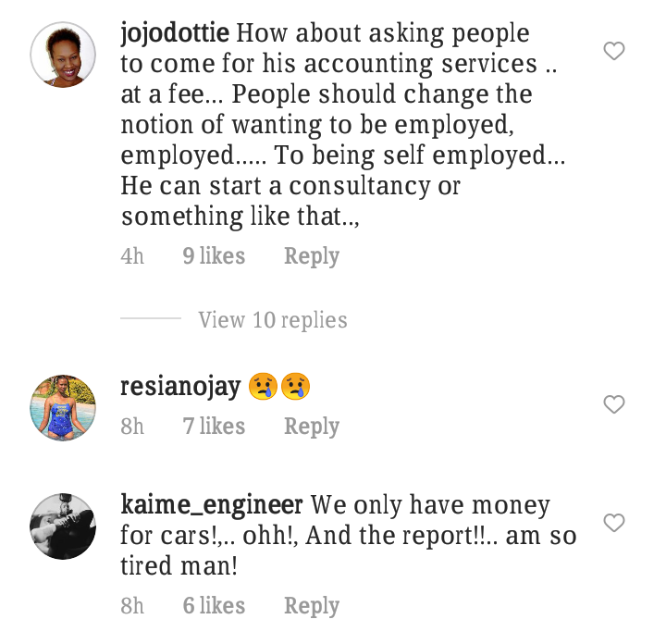Screen dimensions: 666x644
Task: Visit the resianojay username link
Action: click(x=180, y=387)
